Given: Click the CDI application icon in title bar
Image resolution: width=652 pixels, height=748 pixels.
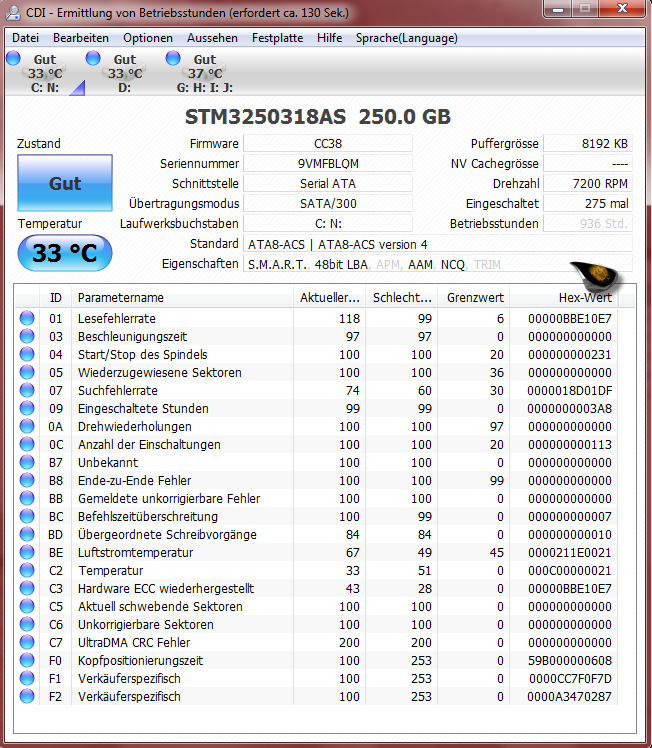Looking at the screenshot, I should point(13,13).
